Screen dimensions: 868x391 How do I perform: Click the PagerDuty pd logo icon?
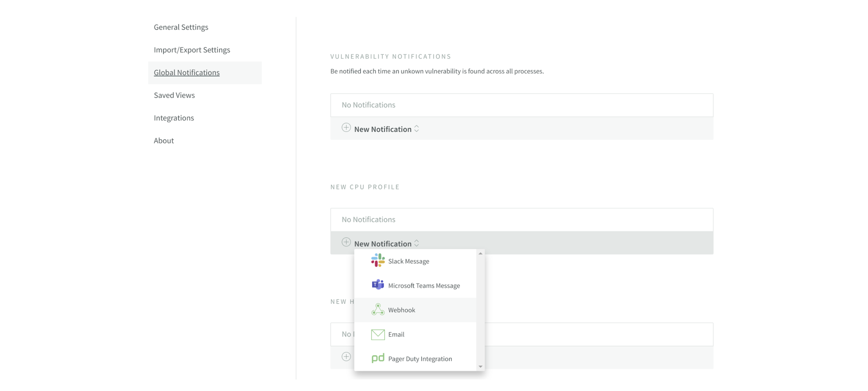[x=378, y=358]
